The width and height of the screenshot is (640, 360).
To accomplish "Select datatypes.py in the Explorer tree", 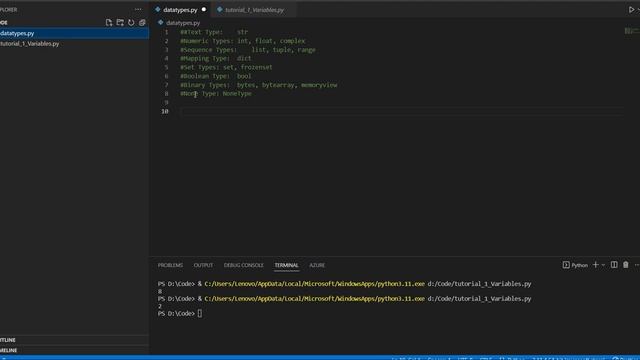I will (x=74, y=33).
